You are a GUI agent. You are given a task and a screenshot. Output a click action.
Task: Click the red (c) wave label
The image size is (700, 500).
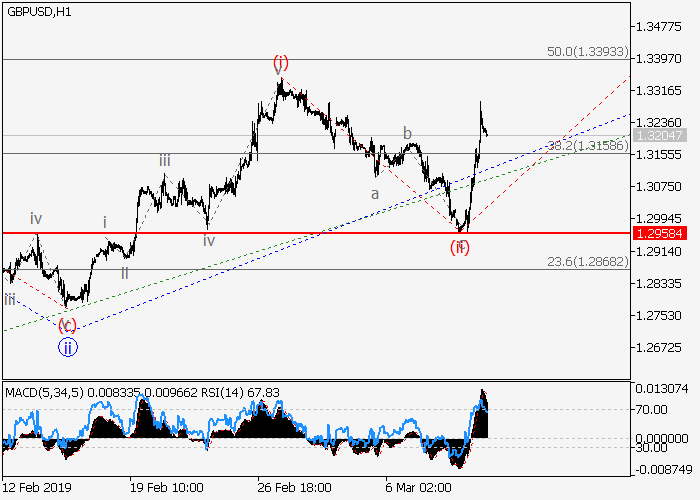tap(66, 325)
